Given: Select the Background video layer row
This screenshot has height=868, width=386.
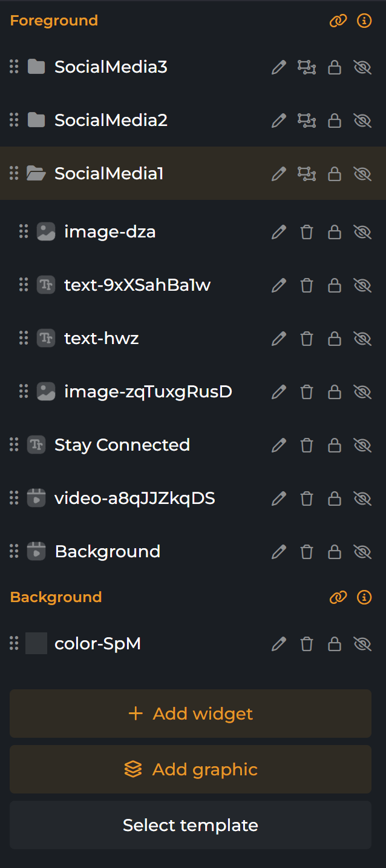Looking at the screenshot, I should pos(107,552).
